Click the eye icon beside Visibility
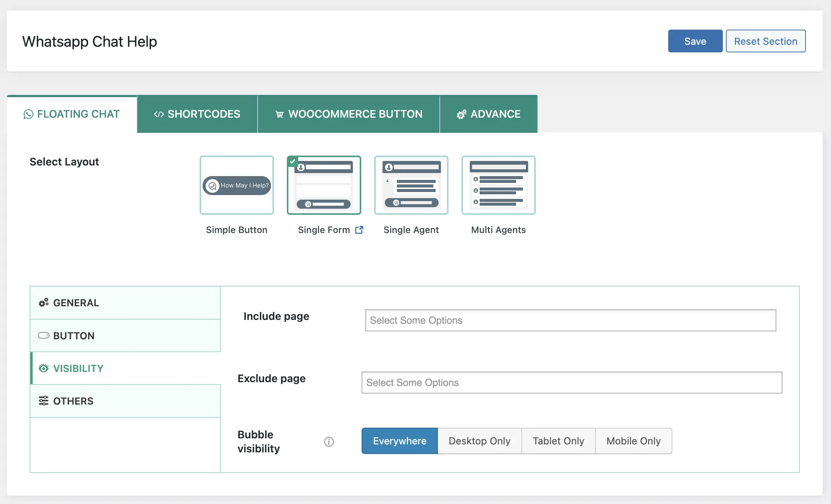Screen dimensions: 831x504 [x=44, y=368]
